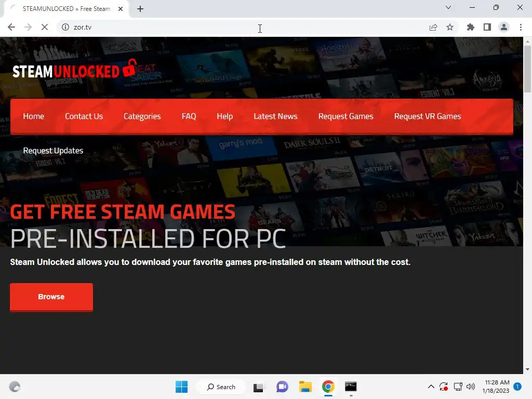
Task: Open File Explorer from taskbar
Action: (x=305, y=387)
